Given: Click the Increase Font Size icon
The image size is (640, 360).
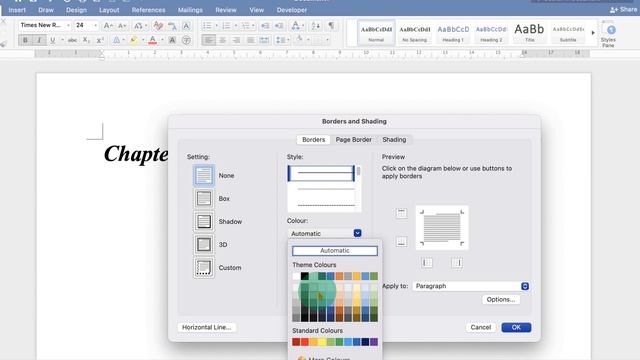Looking at the screenshot, I should pos(108,26).
